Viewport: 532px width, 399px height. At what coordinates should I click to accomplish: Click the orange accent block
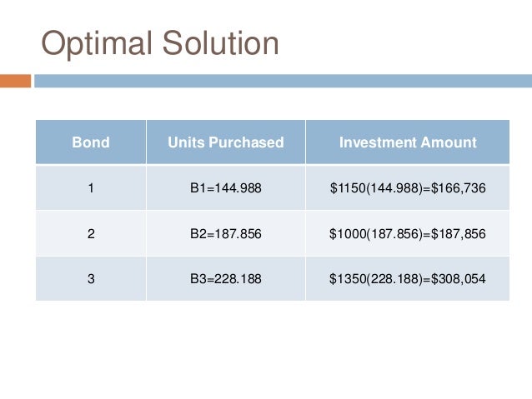click(x=15, y=81)
